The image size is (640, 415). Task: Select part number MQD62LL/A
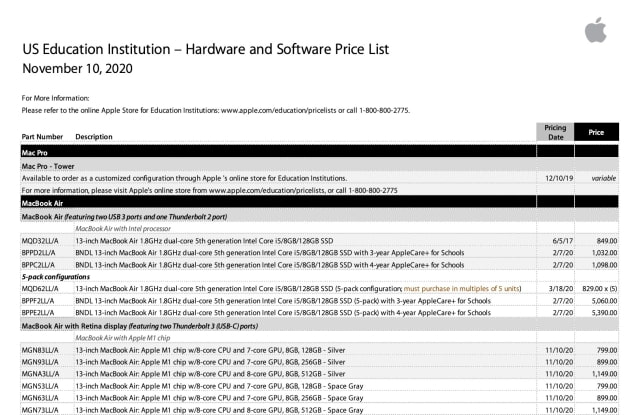pyautogui.click(x=40, y=289)
